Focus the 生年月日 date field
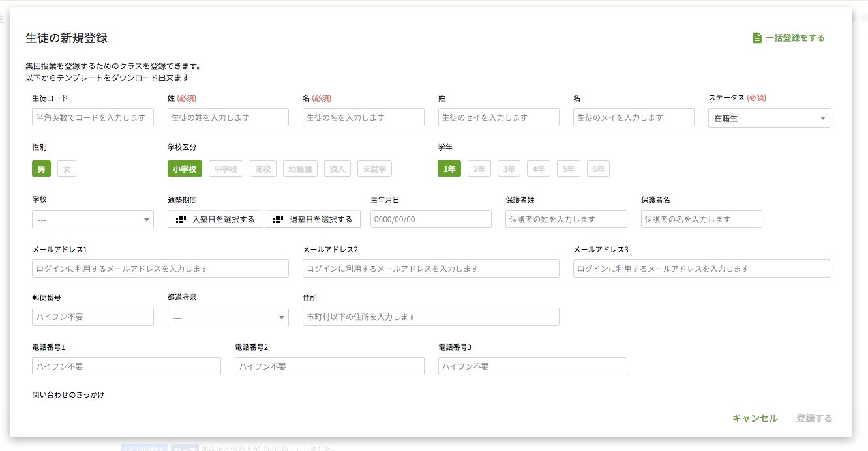Image resolution: width=868 pixels, height=451 pixels. [x=430, y=219]
